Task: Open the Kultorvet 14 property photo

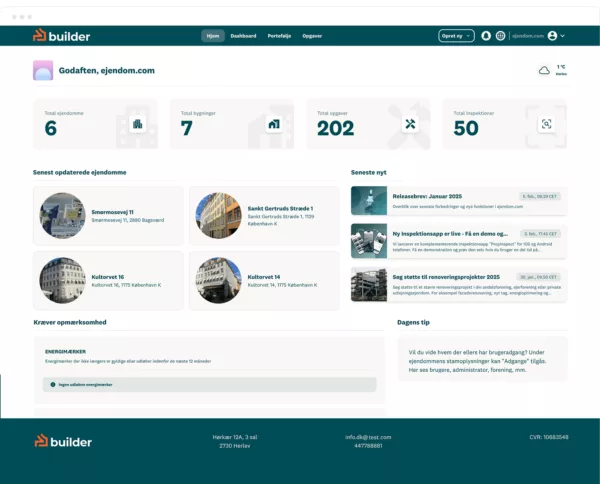Action: [218, 280]
